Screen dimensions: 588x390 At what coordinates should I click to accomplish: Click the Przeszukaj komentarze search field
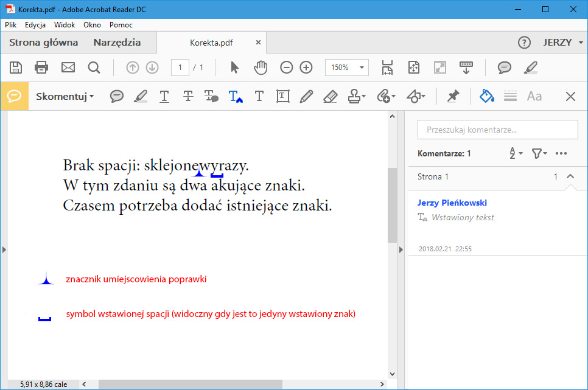[x=497, y=130]
